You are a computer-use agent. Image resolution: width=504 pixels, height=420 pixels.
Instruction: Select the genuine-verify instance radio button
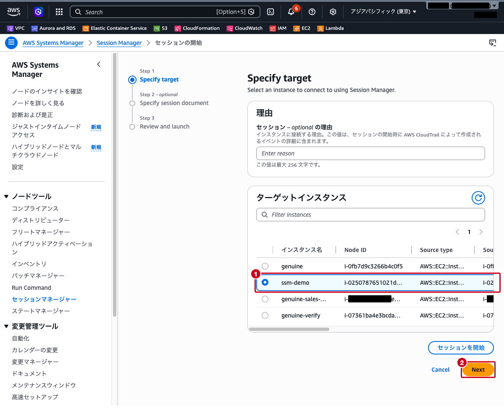(265, 315)
